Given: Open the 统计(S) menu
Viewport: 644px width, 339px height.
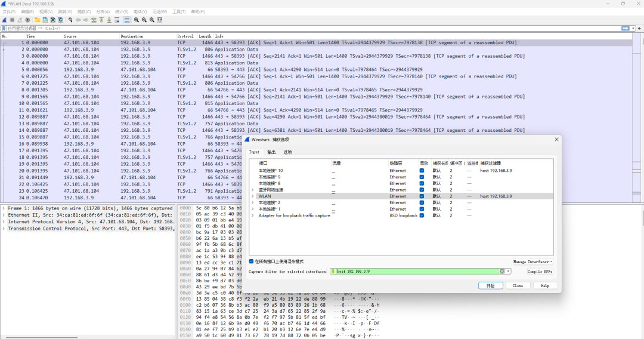Looking at the screenshot, I should tap(122, 11).
